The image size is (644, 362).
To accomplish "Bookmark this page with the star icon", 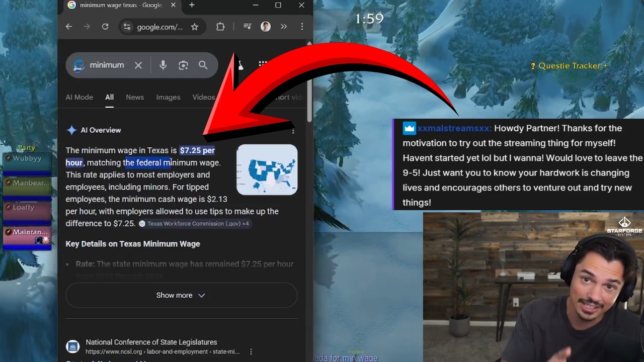I will 195,27.
